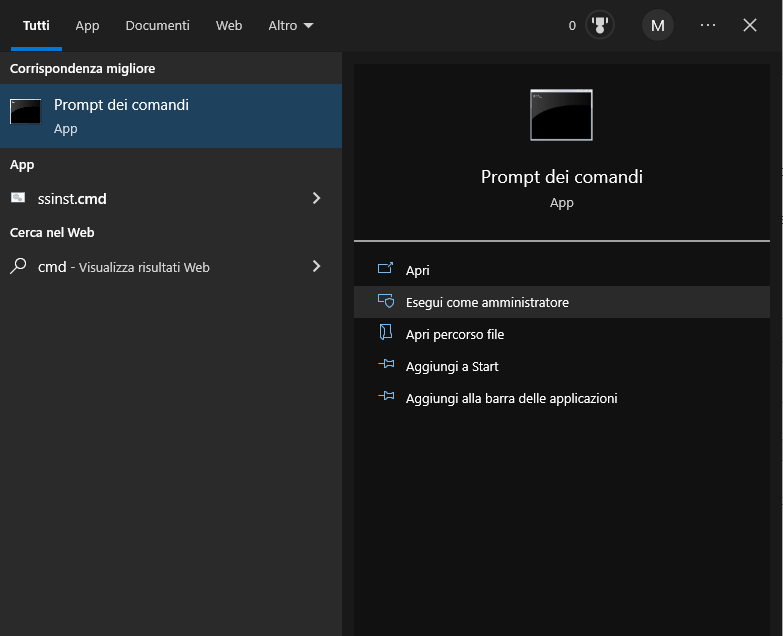
Task: Click the rewards trophy icon
Action: point(599,26)
